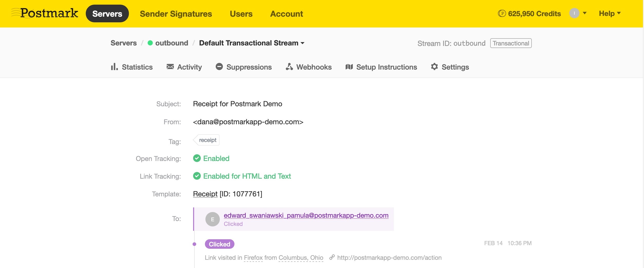Click the link icon beside the action URL
Image resolution: width=644 pixels, height=268 pixels.
tap(332, 257)
